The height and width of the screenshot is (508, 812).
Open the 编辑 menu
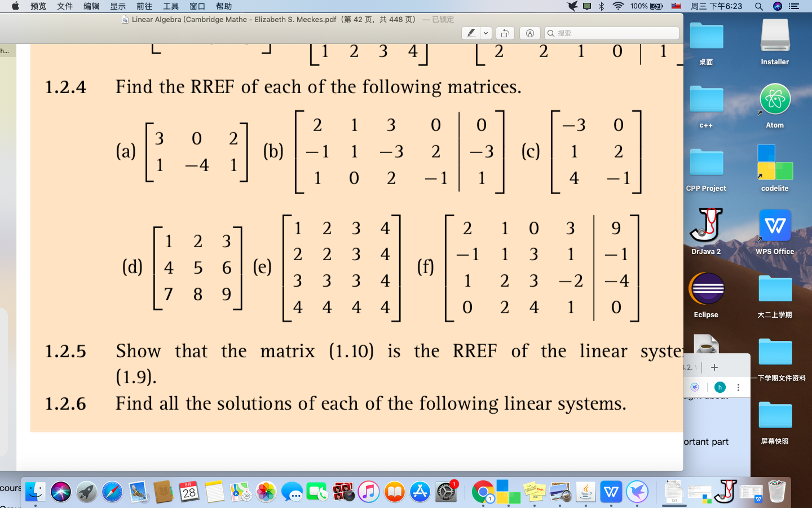[x=91, y=6]
